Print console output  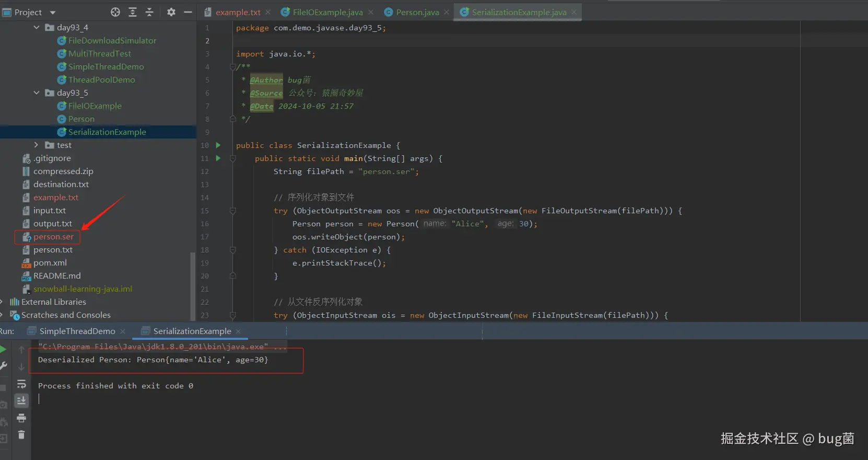[x=21, y=418]
